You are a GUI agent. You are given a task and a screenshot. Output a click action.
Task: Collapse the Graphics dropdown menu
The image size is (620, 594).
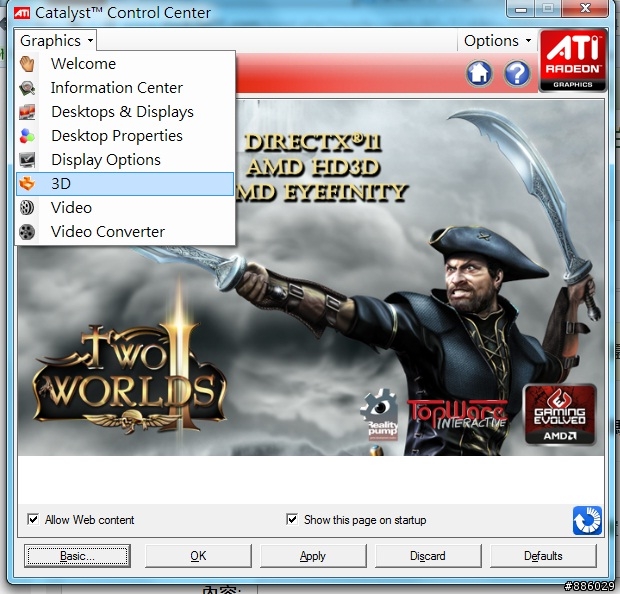coord(56,41)
